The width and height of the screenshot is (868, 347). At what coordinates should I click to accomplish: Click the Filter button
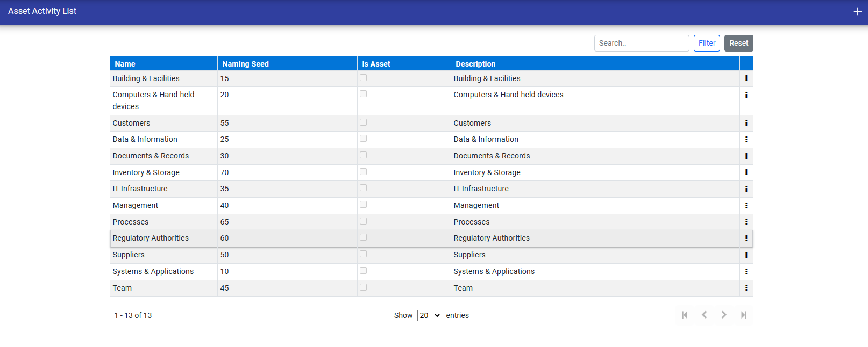pos(707,43)
